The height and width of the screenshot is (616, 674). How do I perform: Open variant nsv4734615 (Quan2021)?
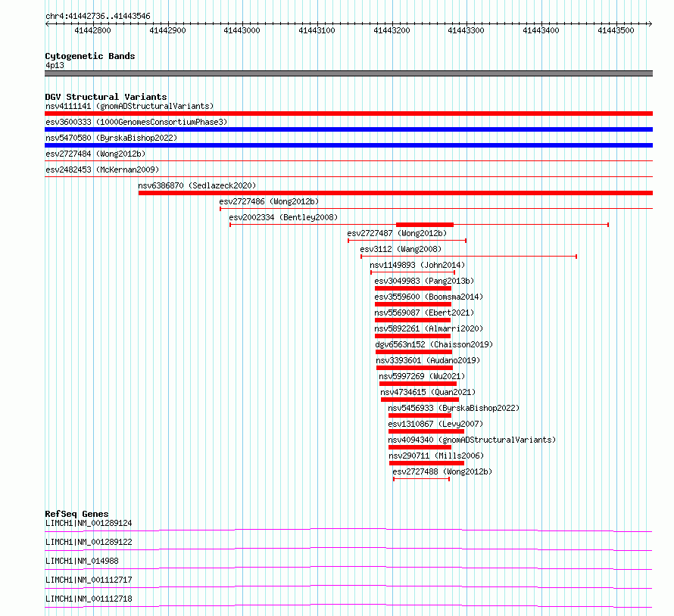428,392
